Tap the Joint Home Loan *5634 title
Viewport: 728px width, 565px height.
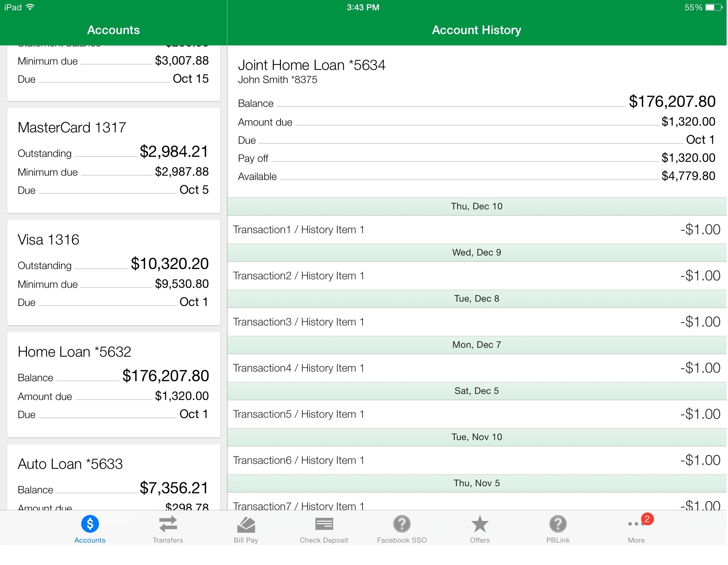click(311, 65)
